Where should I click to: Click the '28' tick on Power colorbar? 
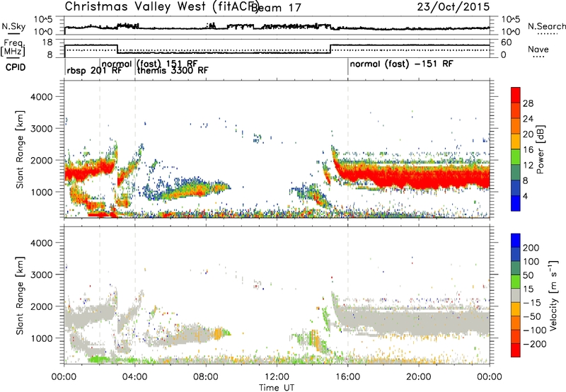tap(528, 103)
